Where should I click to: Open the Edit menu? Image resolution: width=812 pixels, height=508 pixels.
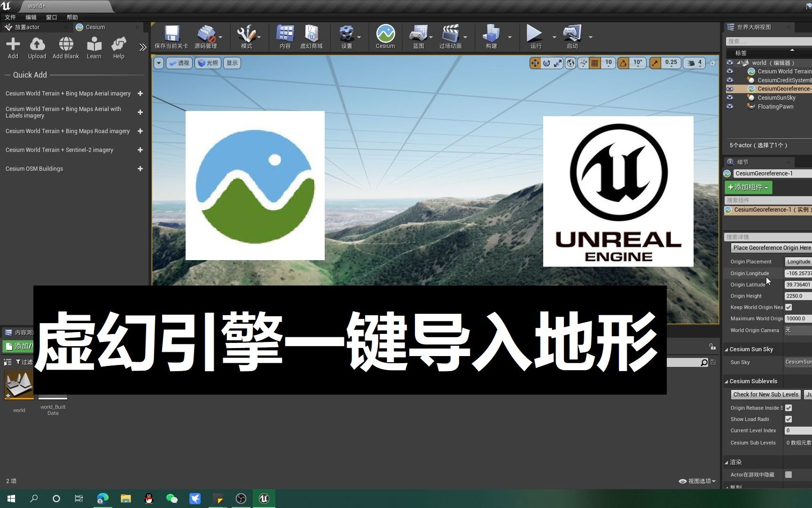(x=31, y=17)
